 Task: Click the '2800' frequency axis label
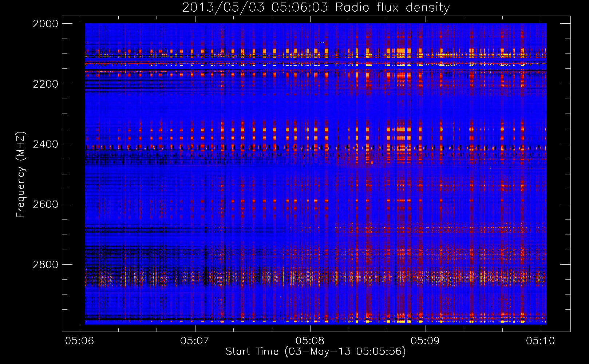[x=46, y=265]
